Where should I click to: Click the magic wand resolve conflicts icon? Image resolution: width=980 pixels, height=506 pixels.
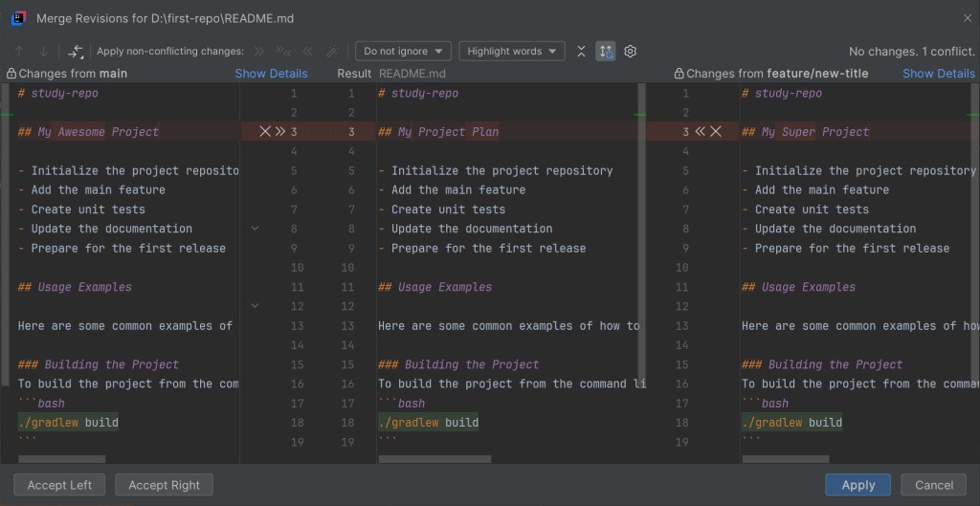332,52
